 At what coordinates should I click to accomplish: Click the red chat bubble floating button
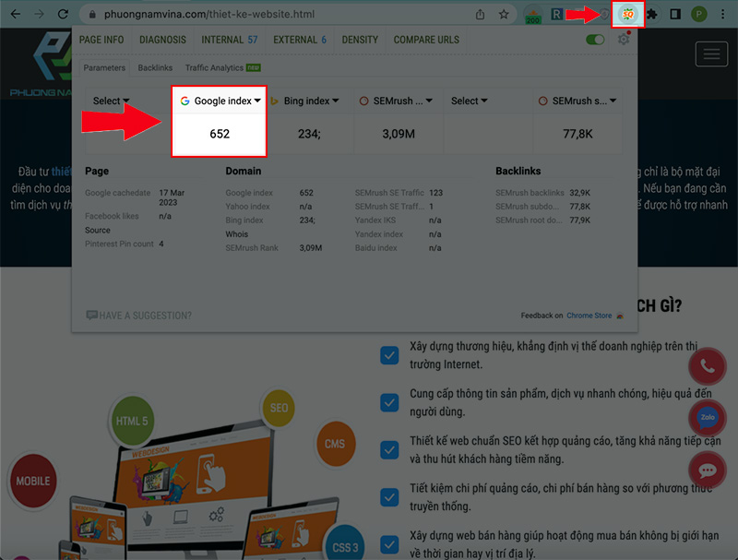tap(707, 470)
